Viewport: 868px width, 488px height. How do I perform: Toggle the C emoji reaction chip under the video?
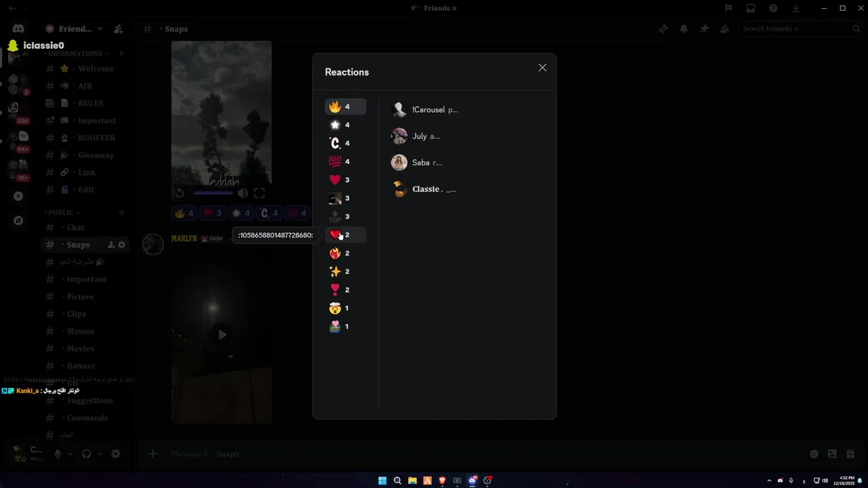(x=269, y=213)
